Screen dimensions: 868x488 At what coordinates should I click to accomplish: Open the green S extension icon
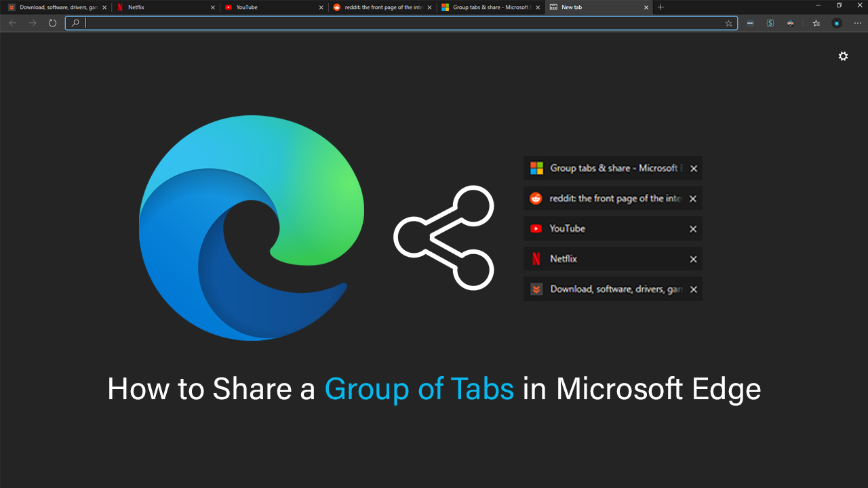pyautogui.click(x=770, y=23)
